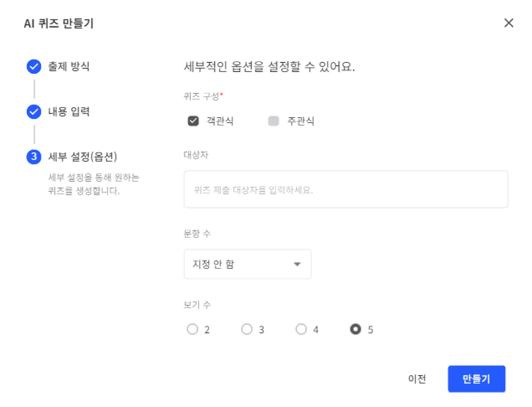Click the 주관식 label text
The height and width of the screenshot is (407, 532).
pos(301,121)
